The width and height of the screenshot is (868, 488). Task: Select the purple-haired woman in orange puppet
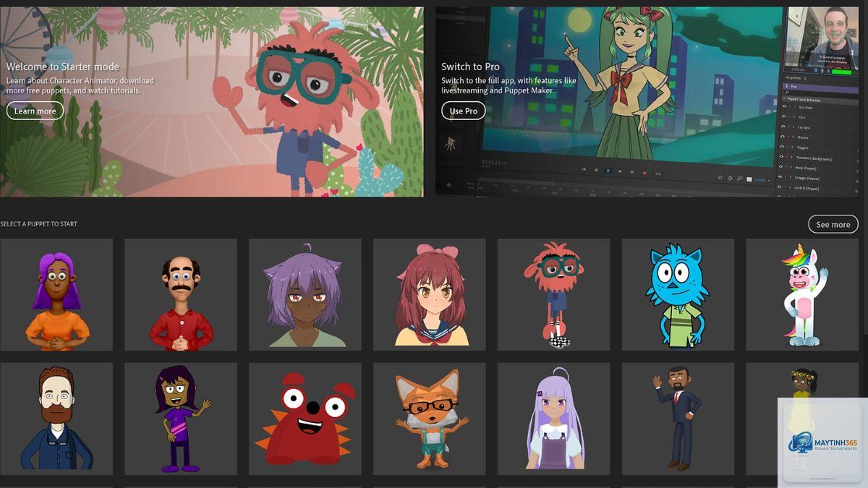coord(56,295)
